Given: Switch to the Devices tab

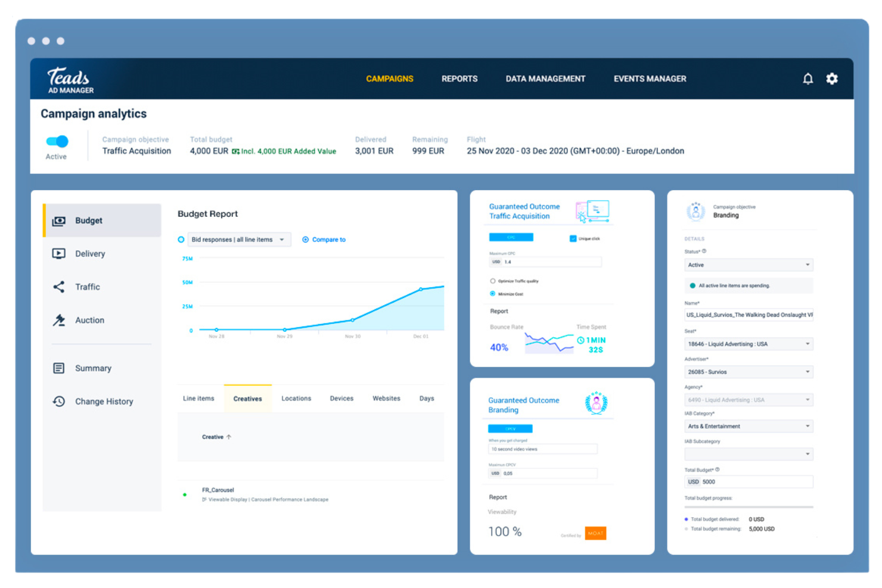Looking at the screenshot, I should [x=341, y=399].
